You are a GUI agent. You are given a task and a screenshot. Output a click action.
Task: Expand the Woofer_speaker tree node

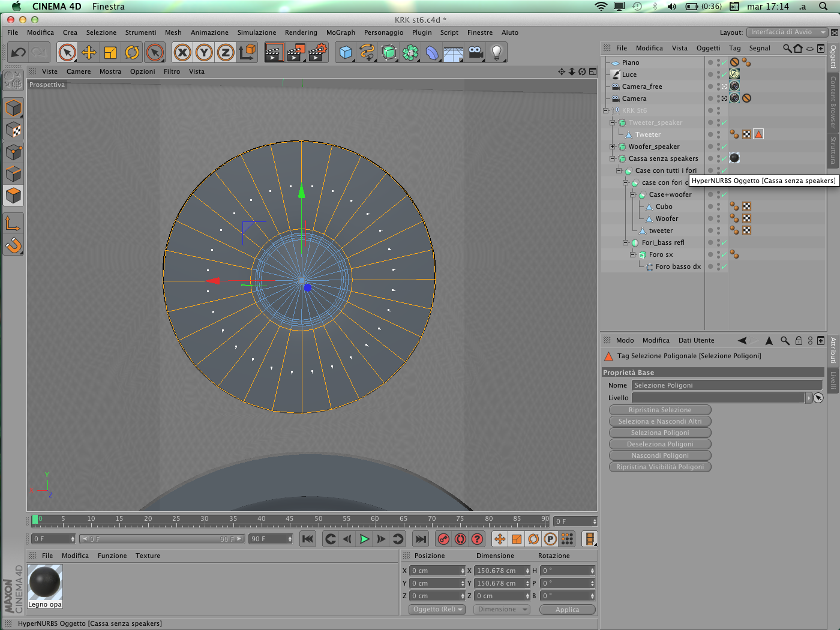coord(612,146)
